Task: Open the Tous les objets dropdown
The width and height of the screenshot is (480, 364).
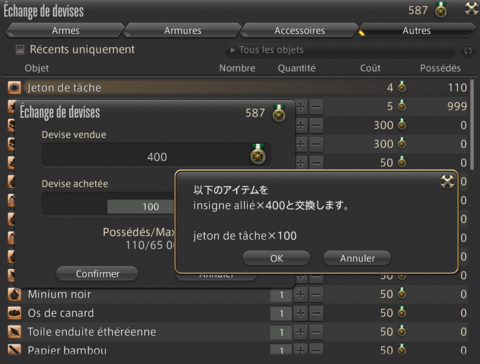Action: tap(341, 50)
